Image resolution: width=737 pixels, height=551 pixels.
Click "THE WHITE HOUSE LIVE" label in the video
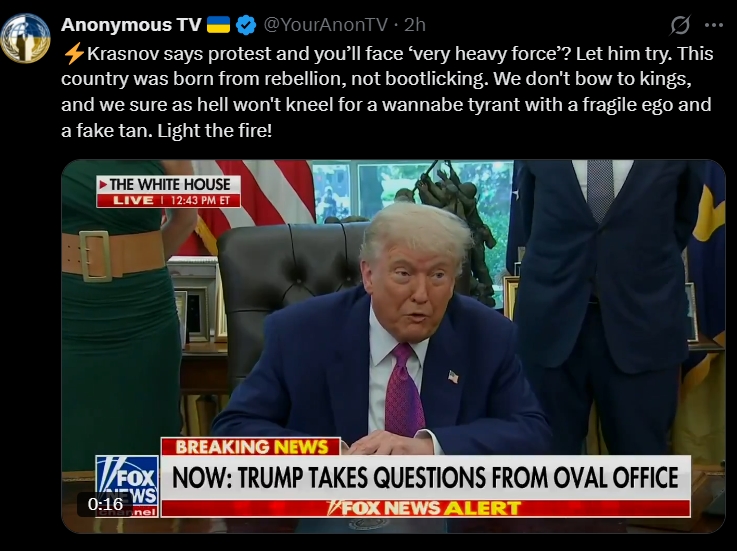[168, 191]
